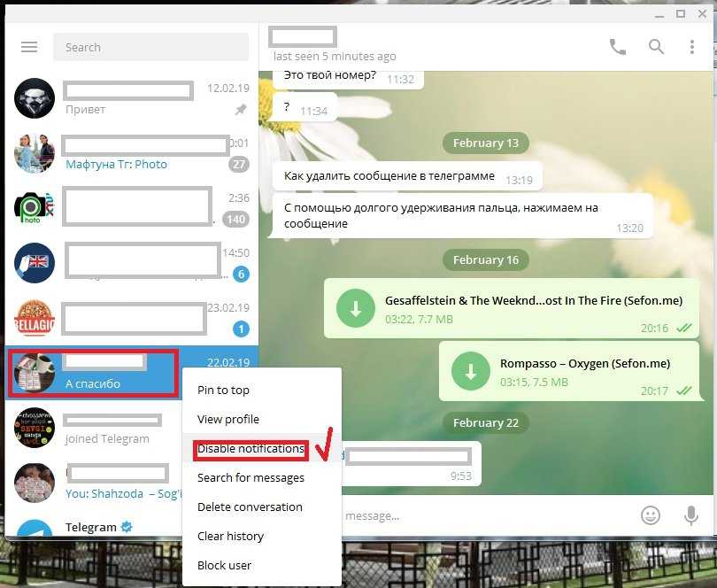
Task: Click the message 'Как удалить сообщение в телеграмме'
Action: click(x=407, y=176)
